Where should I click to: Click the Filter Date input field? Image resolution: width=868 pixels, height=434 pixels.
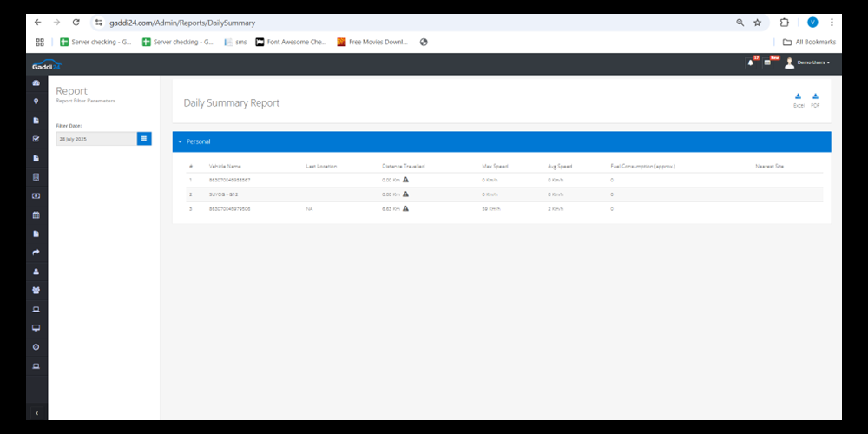(95, 138)
